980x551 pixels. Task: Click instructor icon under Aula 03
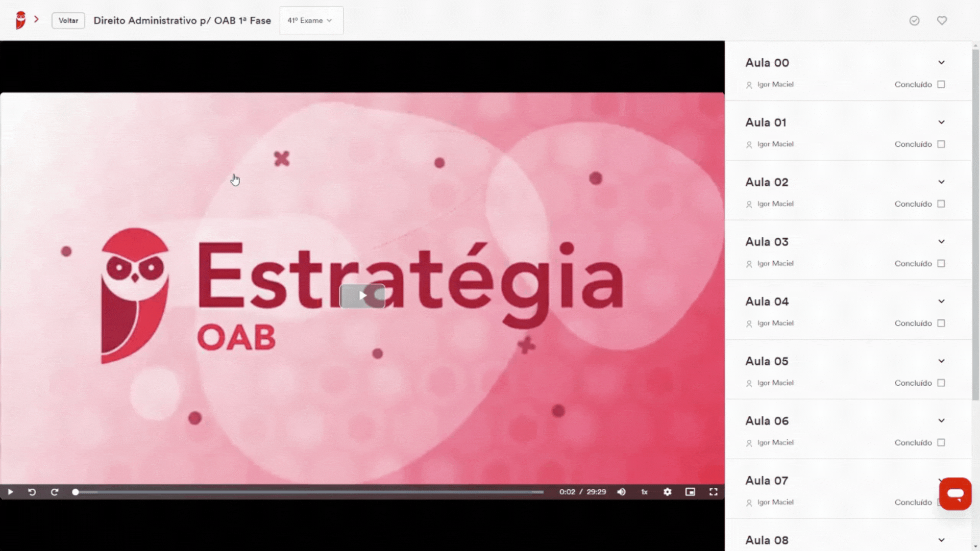tap(749, 264)
